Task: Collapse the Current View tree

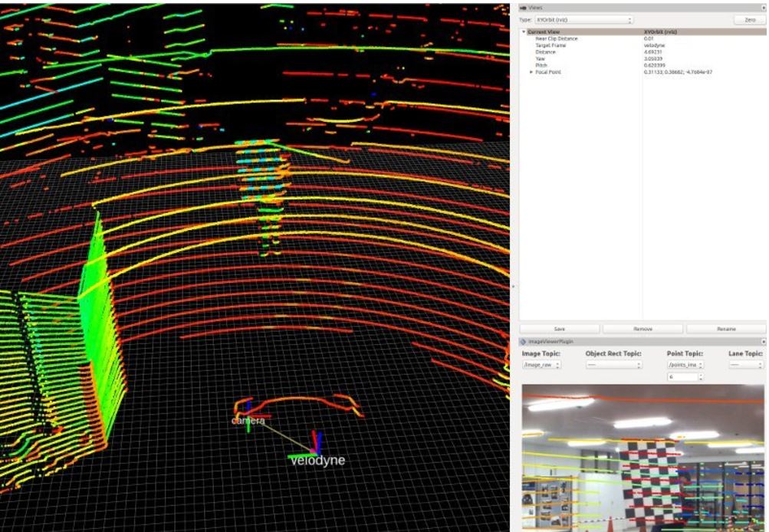Action: [x=524, y=32]
